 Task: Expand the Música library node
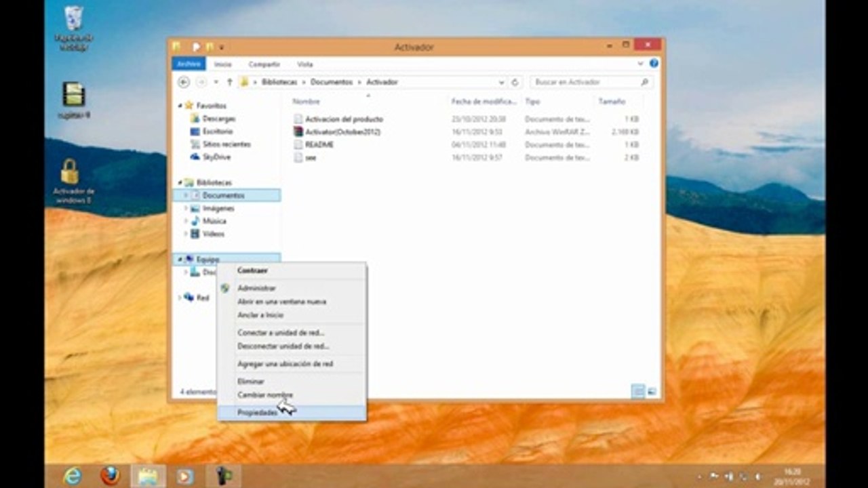point(186,221)
